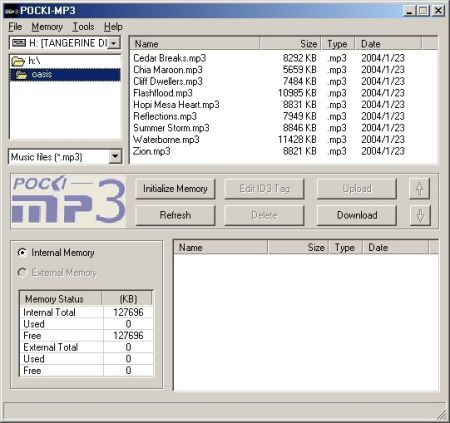Sort upper file list by Name column
The image size is (450, 423).
click(x=195, y=44)
